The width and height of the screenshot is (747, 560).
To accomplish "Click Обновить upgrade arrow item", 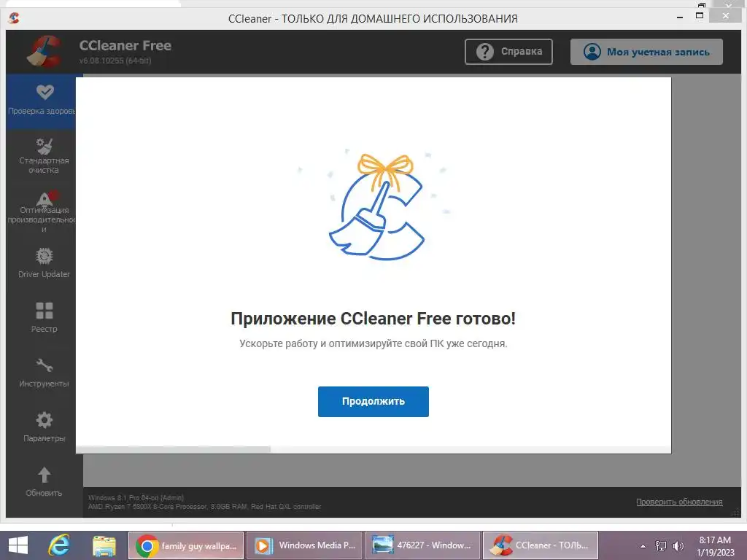I will click(44, 482).
